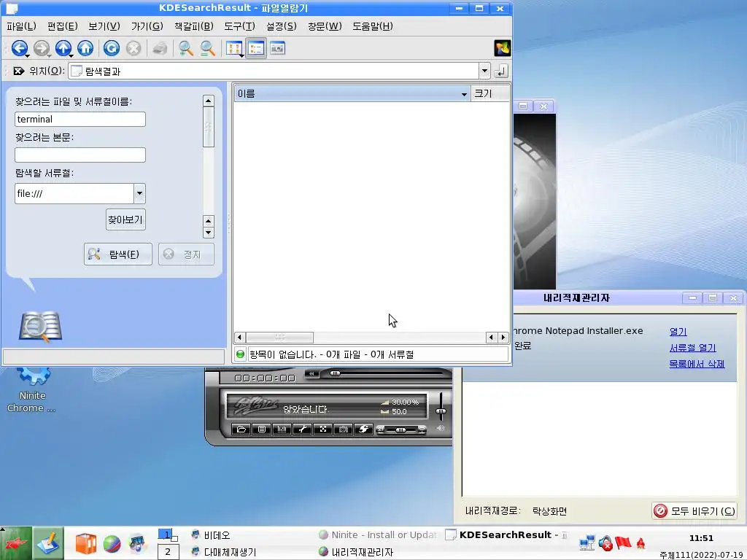Click the media player balance slider handle
The width and height of the screenshot is (747, 560).
(400, 430)
